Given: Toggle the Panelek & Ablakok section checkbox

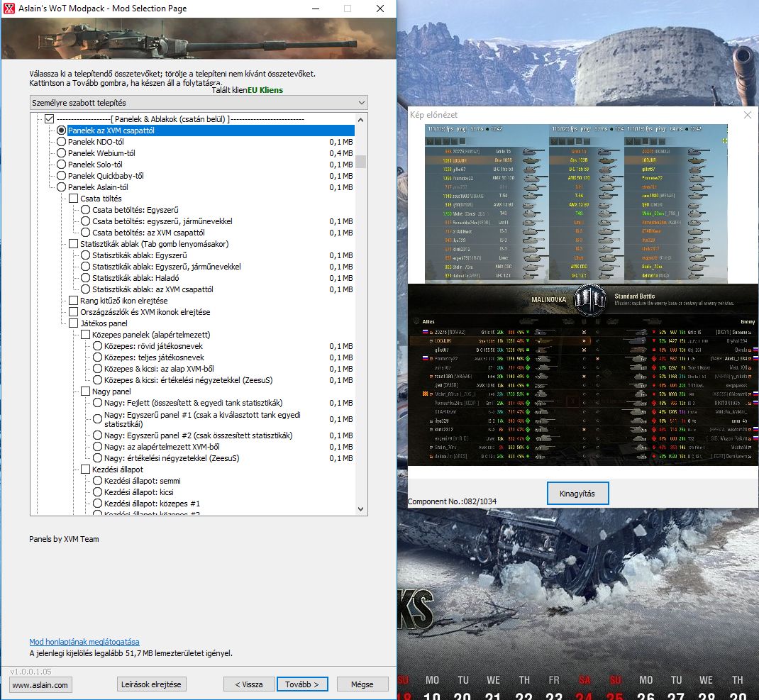Looking at the screenshot, I should coord(50,119).
